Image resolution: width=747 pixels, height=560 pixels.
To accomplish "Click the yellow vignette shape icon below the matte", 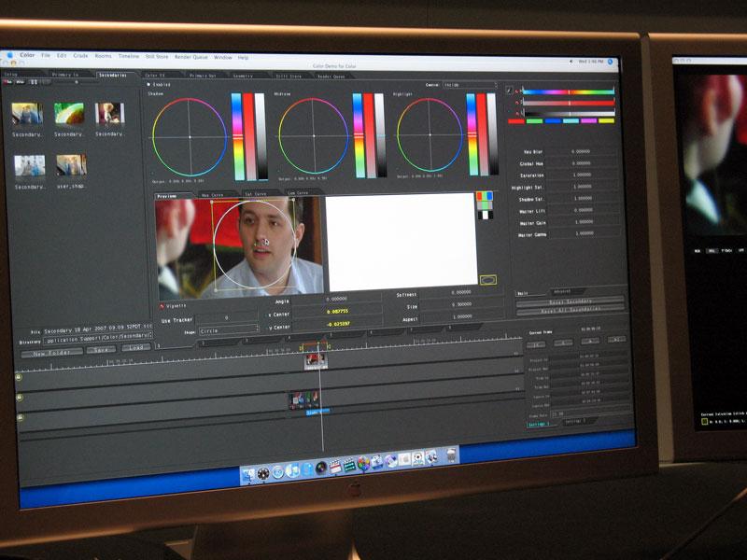I will [487, 280].
